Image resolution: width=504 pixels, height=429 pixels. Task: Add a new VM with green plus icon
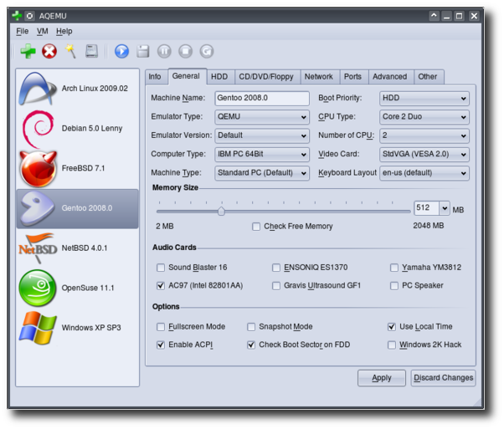point(28,51)
